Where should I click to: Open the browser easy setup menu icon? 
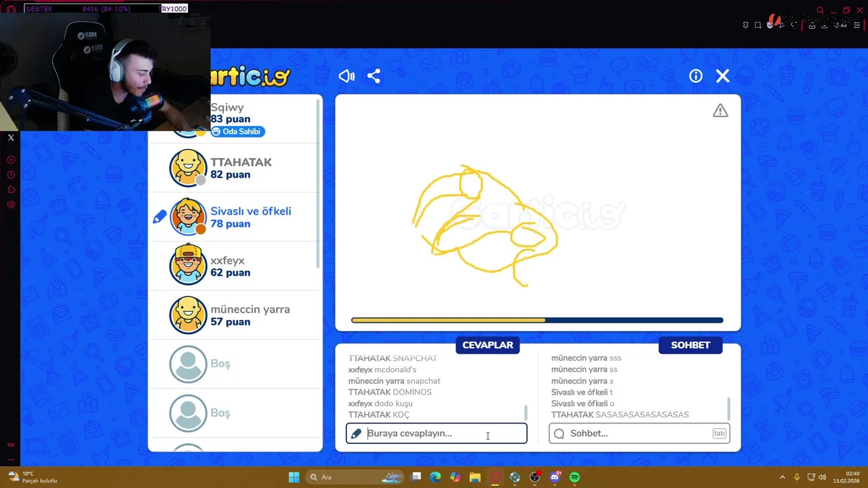point(856,25)
